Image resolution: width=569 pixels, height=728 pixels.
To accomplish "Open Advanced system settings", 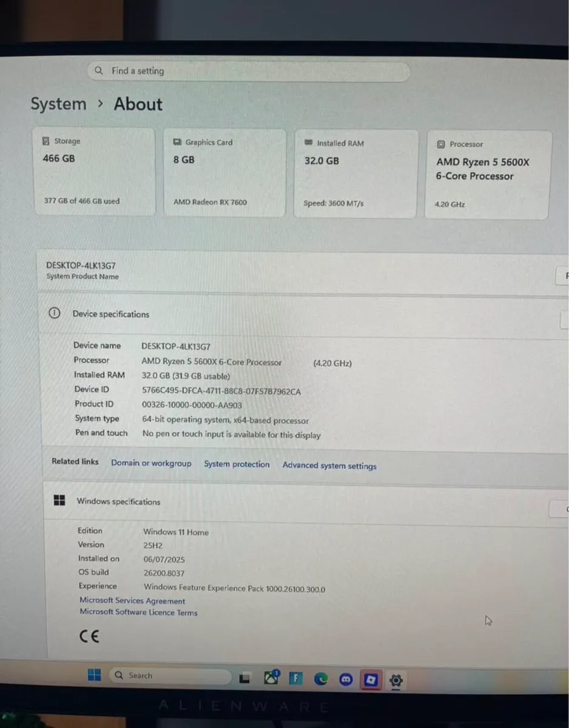I will click(329, 466).
